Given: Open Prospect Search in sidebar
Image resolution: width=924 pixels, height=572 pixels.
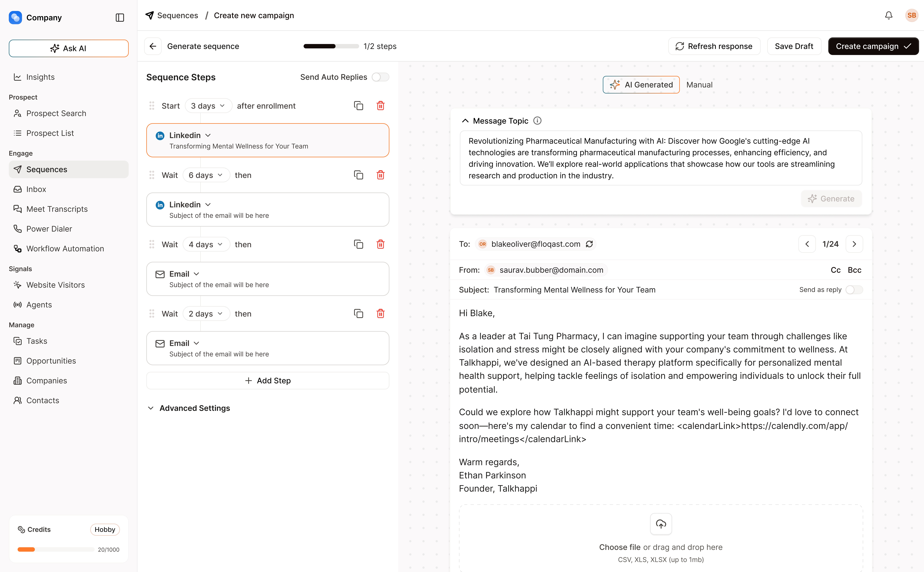Looking at the screenshot, I should 56,113.
